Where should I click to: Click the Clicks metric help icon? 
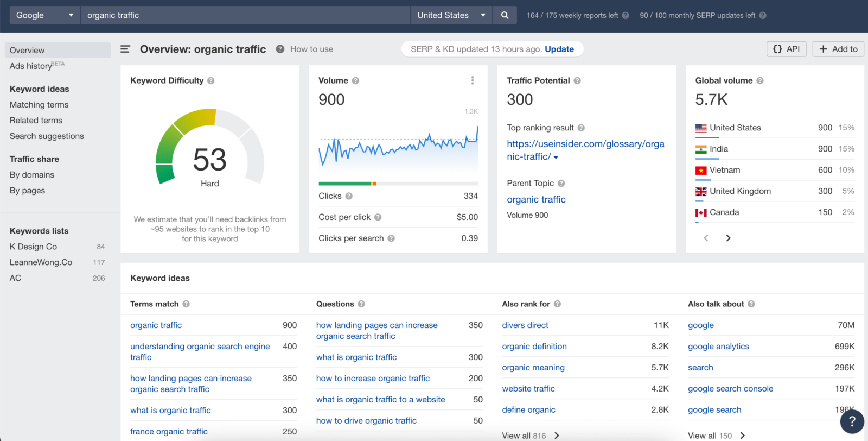(349, 196)
